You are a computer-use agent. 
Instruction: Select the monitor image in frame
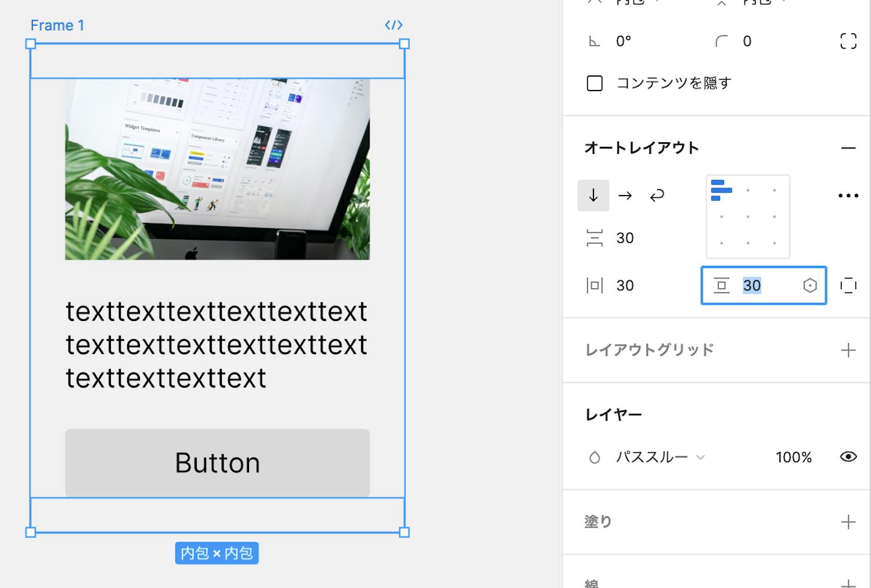click(217, 169)
